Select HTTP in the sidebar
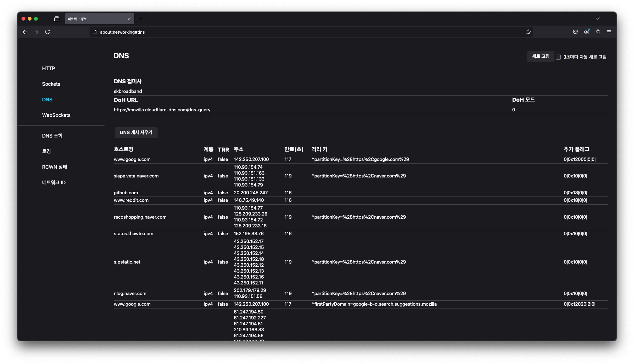 (x=48, y=68)
